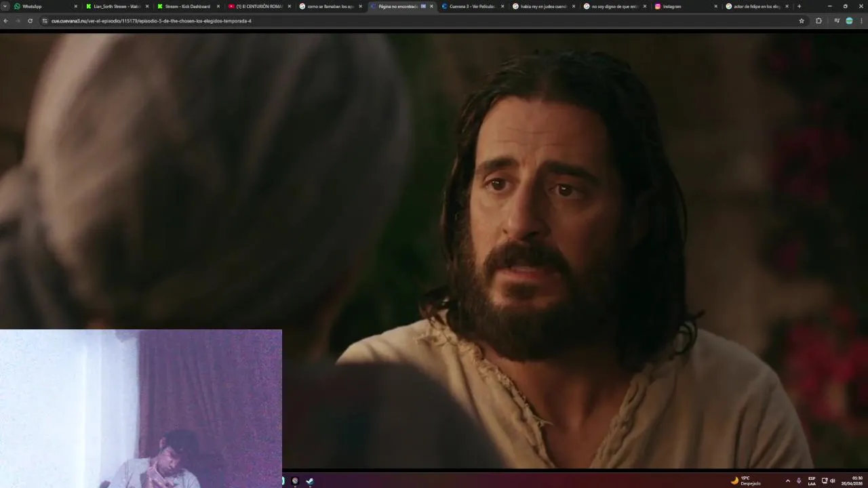The image size is (868, 488).
Task: Open network settings from the tray
Action: coord(825,481)
